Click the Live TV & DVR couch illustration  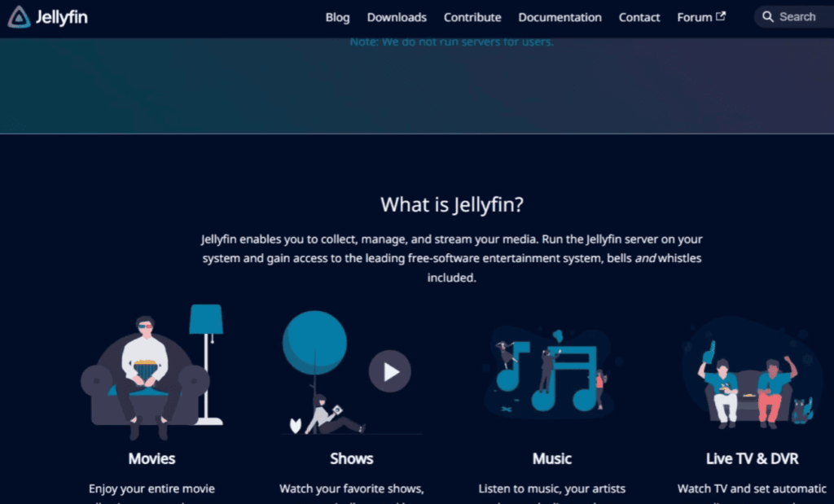[752, 373]
